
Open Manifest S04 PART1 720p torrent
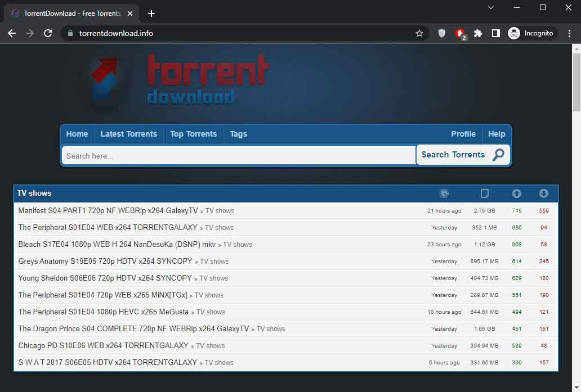click(x=108, y=210)
